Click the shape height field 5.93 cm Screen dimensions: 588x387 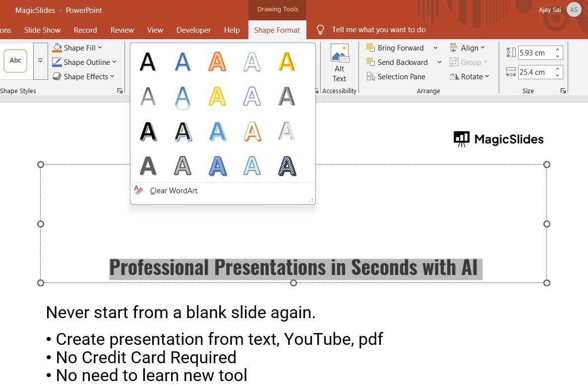535,53
